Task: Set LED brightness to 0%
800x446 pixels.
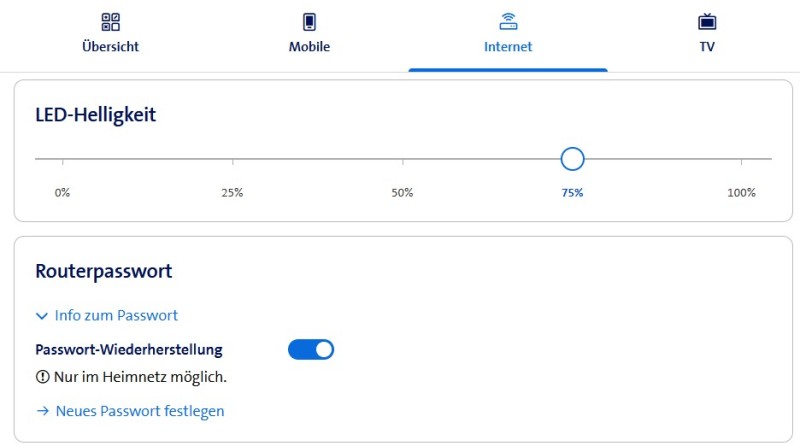Action: click(x=63, y=159)
